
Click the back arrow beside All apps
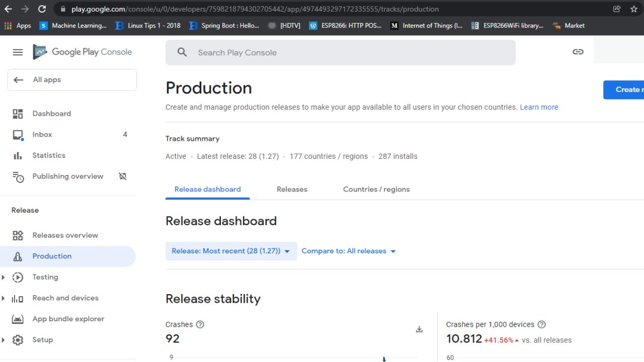[x=19, y=80]
